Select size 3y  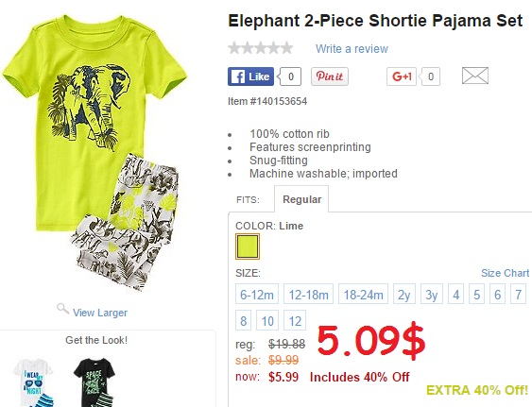point(432,294)
